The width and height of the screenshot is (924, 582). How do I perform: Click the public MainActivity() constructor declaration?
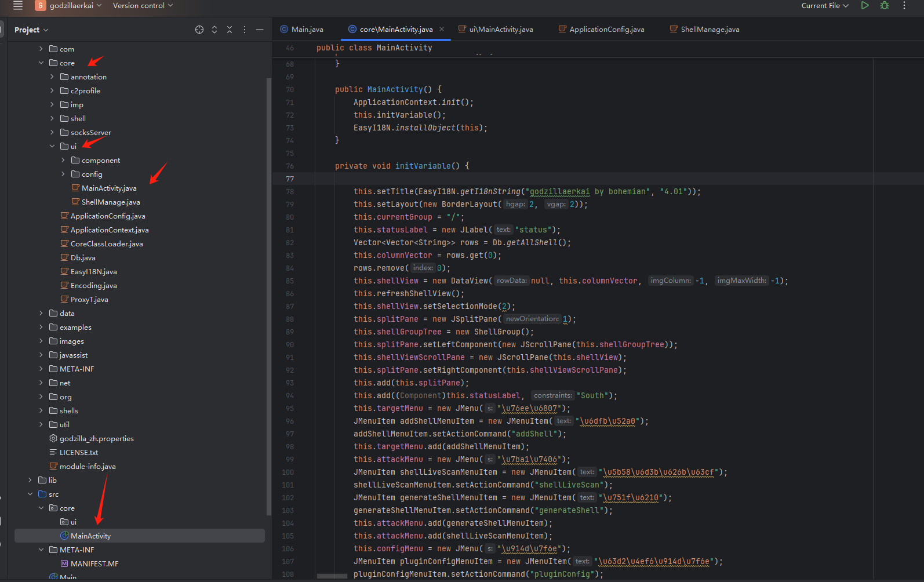[x=388, y=89]
